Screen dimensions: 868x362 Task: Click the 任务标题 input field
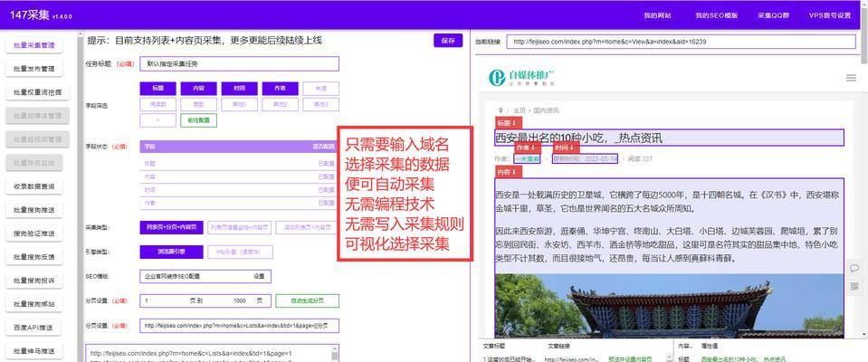pos(239,64)
